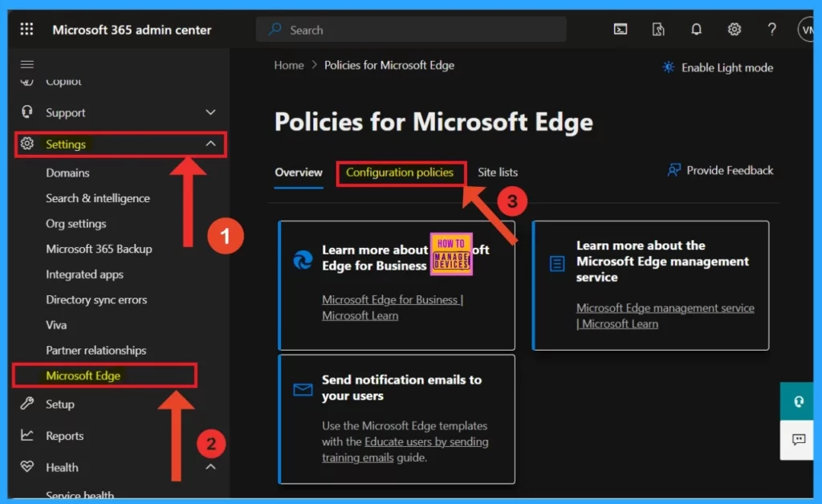Viewport: 822px width, 504px height.
Task: Open Org settings
Action: click(x=76, y=224)
